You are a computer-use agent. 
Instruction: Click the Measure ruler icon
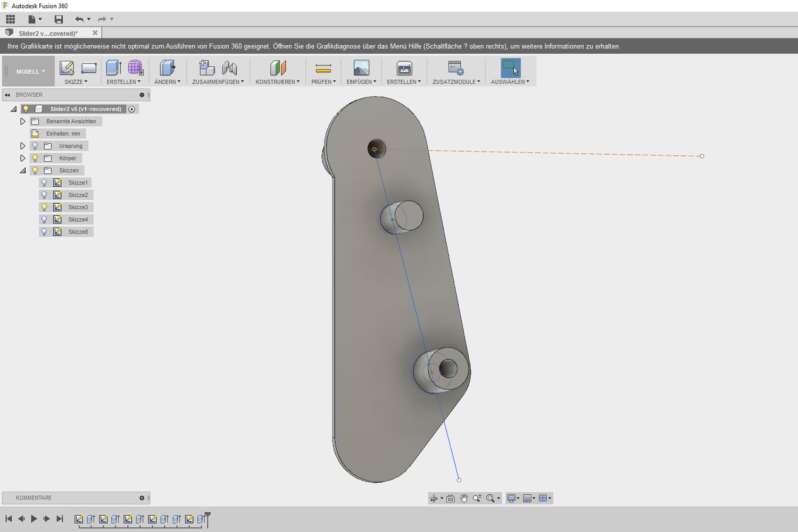tap(323, 68)
